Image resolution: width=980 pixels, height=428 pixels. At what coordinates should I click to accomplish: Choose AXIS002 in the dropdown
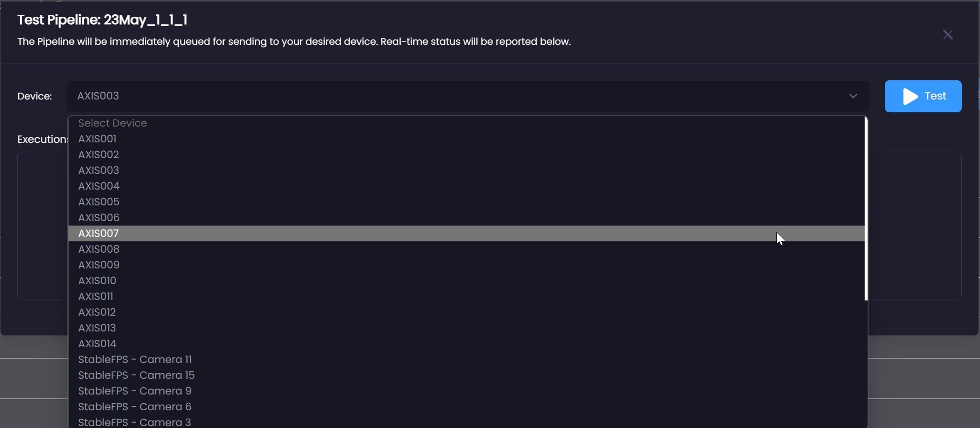(x=466, y=155)
